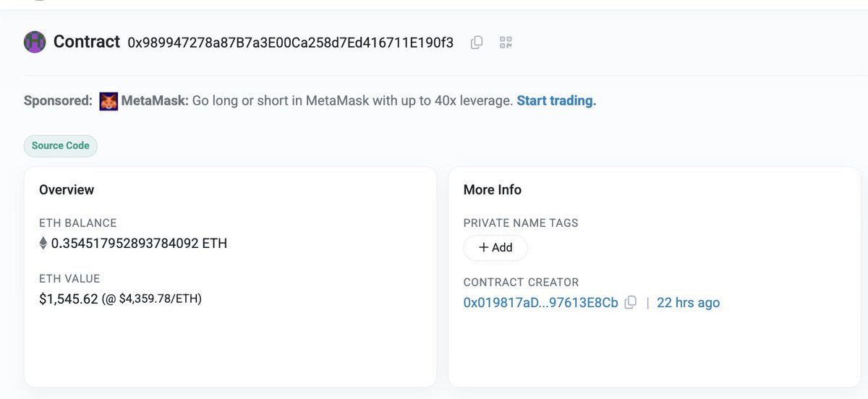Click the Overview card heading
This screenshot has width=868, height=399.
click(x=67, y=189)
